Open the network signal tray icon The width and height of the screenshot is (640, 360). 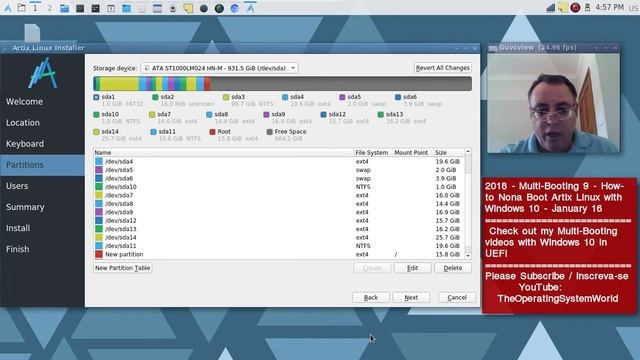551,7
